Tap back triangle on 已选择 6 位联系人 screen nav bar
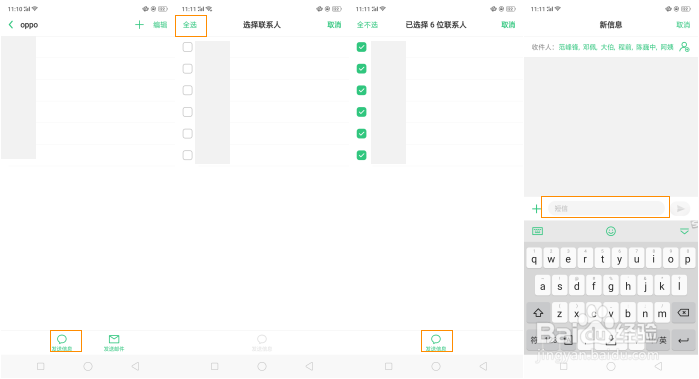 (x=484, y=366)
